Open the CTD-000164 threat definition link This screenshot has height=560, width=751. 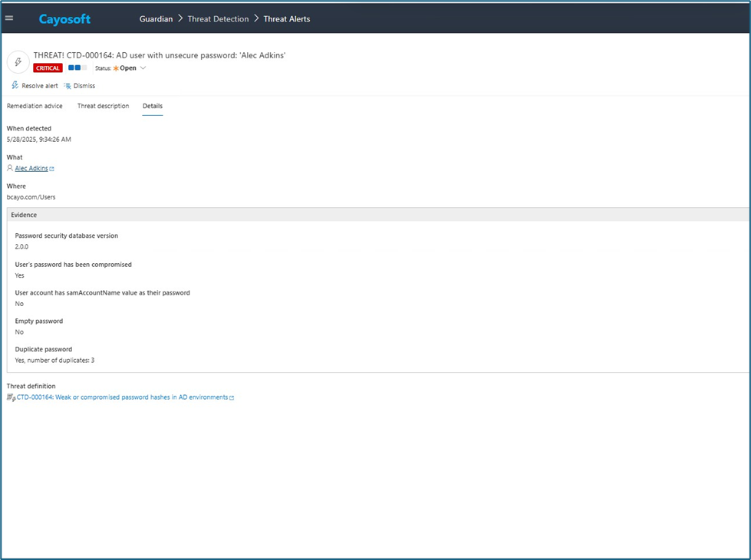coord(122,397)
